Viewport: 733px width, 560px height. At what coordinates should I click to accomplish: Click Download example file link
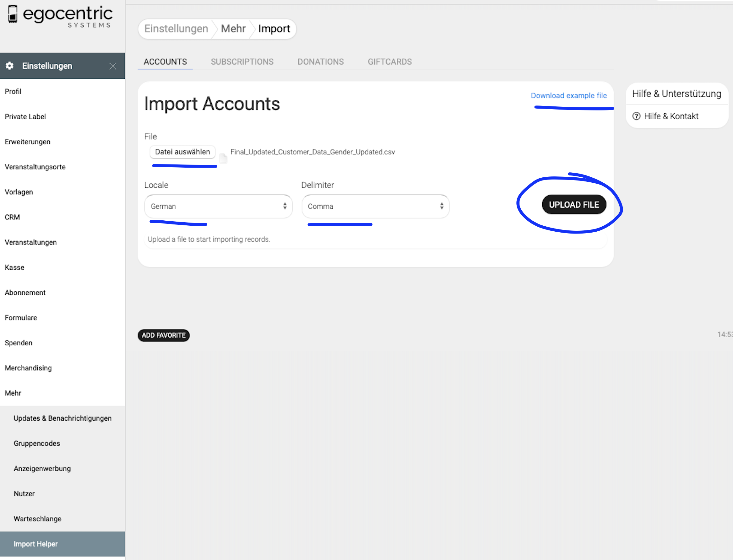point(568,96)
